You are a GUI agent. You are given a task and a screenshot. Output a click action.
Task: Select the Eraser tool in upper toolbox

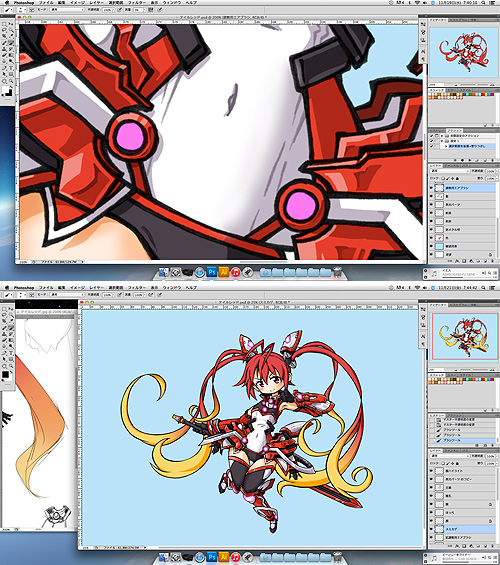point(4,55)
